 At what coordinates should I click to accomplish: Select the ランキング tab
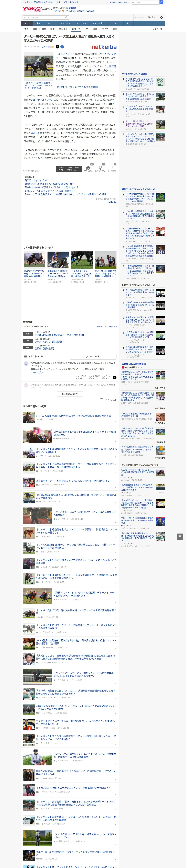(x=115, y=24)
